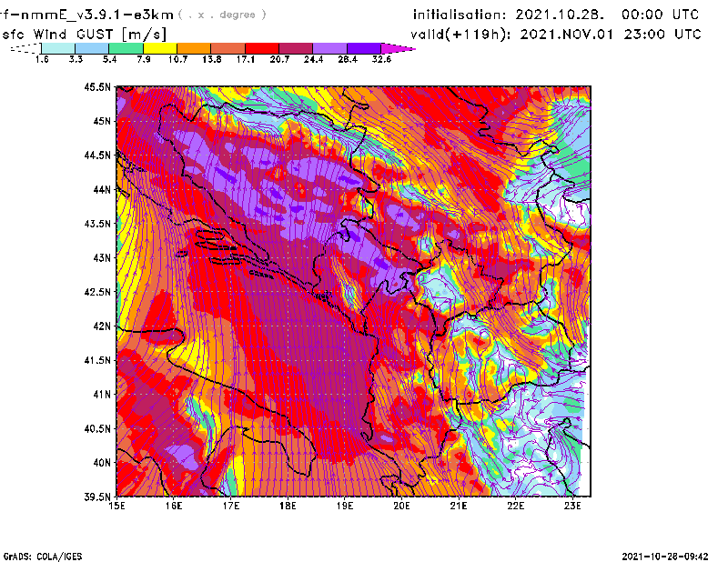The image size is (728, 562).
Task: Click longitude label '21E'
Action: [x=459, y=506]
